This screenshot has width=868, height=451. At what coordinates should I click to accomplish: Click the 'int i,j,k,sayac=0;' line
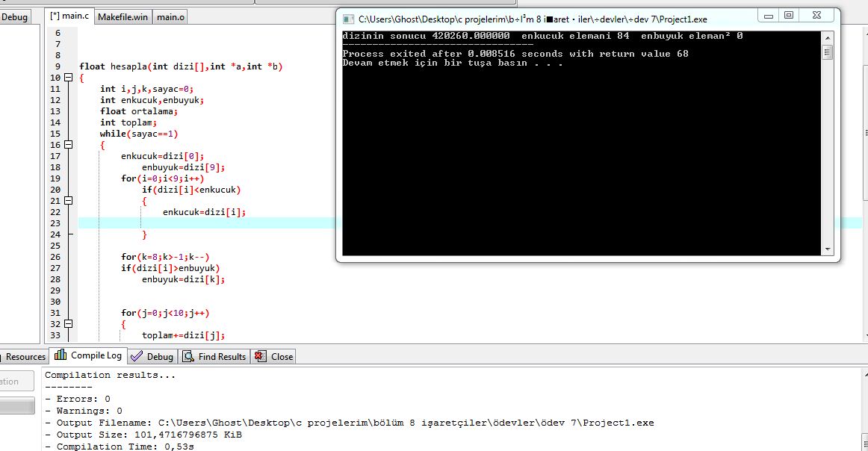point(147,89)
